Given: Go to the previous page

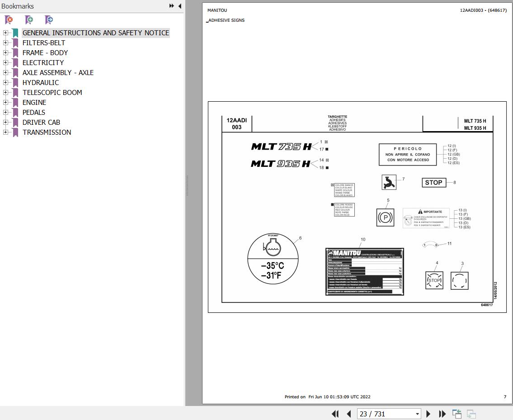Looking at the screenshot, I should pos(349,414).
